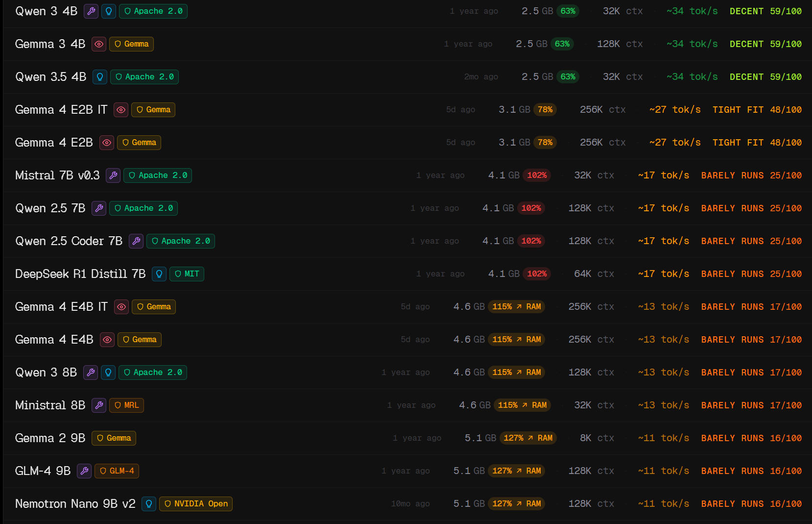Click the lightbulb icon beside DeepSeek R1 Distill 7B
This screenshot has width=812, height=524.
pyautogui.click(x=159, y=274)
